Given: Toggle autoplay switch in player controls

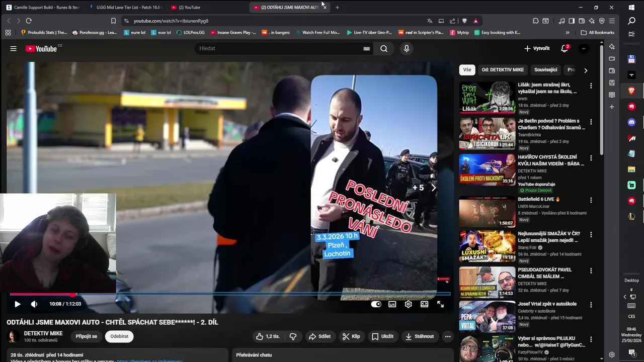Looking at the screenshot, I should [376, 304].
